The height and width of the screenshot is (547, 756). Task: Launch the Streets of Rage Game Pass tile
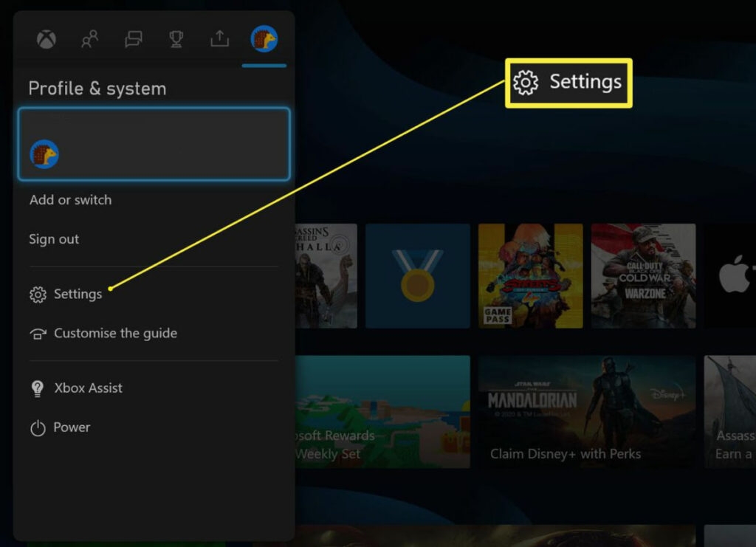click(530, 275)
